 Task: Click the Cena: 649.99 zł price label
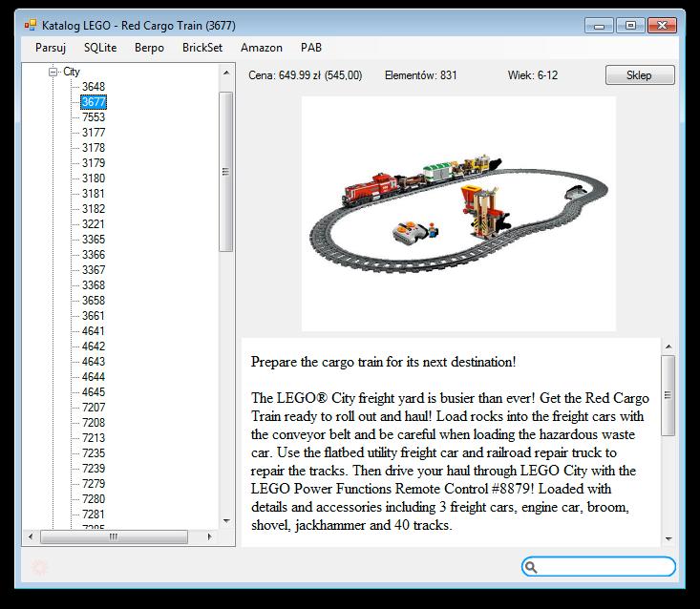click(306, 75)
